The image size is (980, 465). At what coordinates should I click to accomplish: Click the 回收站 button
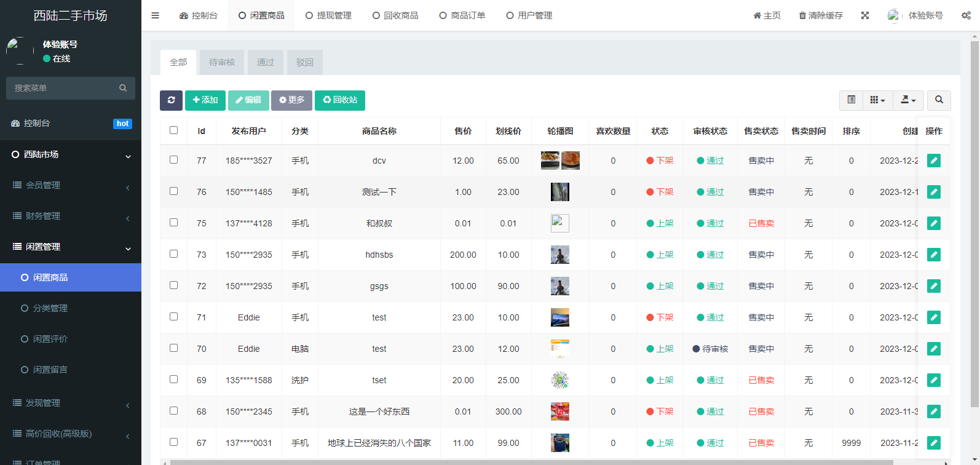click(340, 100)
